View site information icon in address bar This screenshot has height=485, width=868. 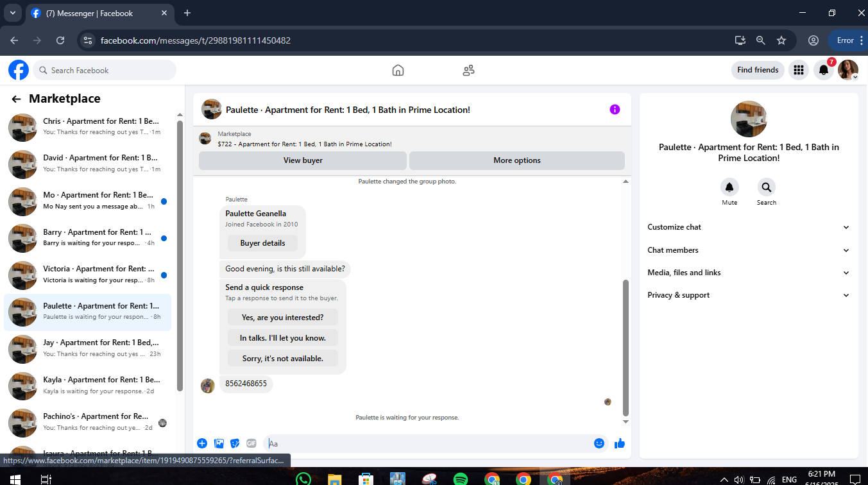(x=89, y=40)
